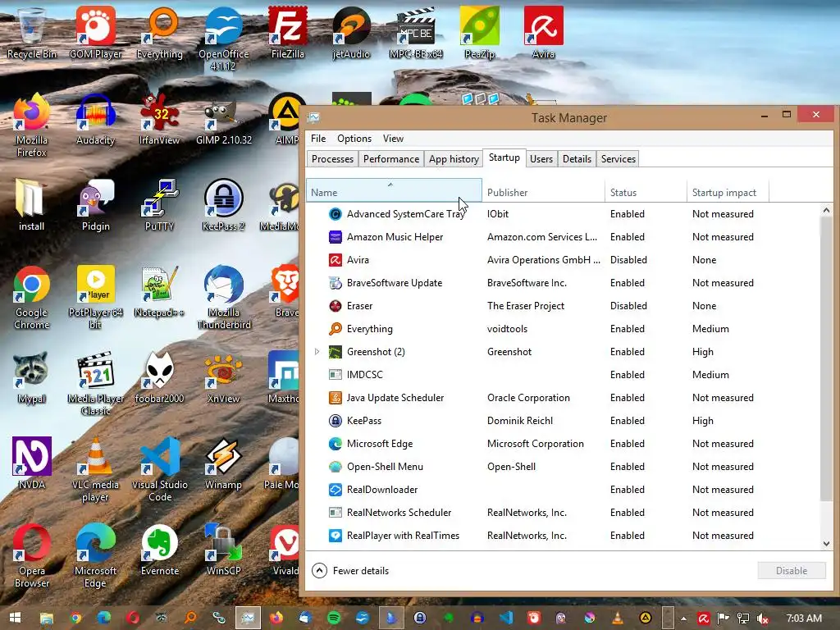Screen dimensions: 840x630
Task: Click the WinSCP desktop icon
Action: (x=223, y=550)
